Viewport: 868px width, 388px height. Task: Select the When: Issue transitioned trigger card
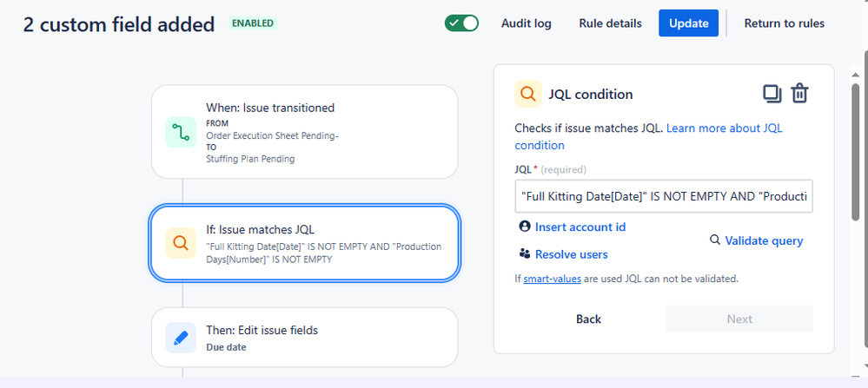tap(304, 132)
